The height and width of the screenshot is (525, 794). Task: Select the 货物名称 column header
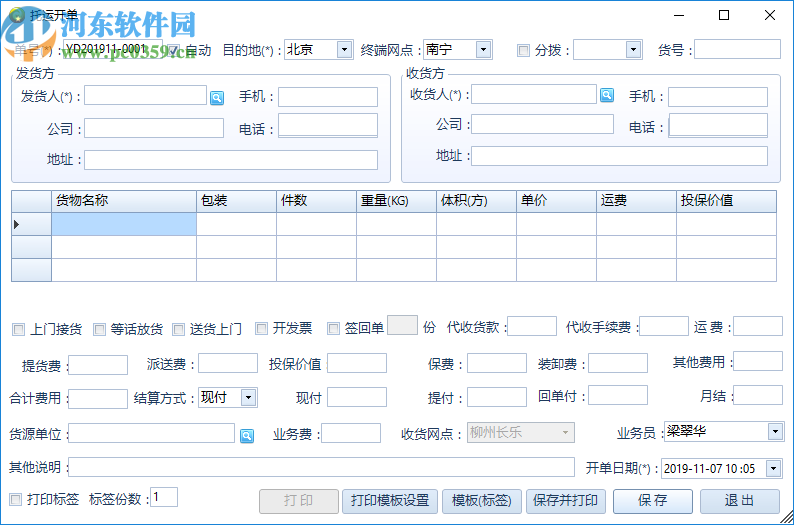124,201
